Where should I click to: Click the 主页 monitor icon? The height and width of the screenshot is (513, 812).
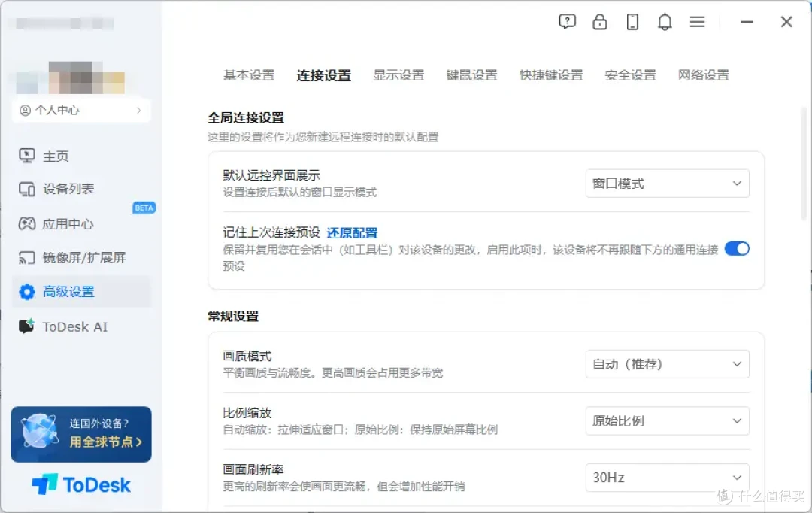pos(27,156)
